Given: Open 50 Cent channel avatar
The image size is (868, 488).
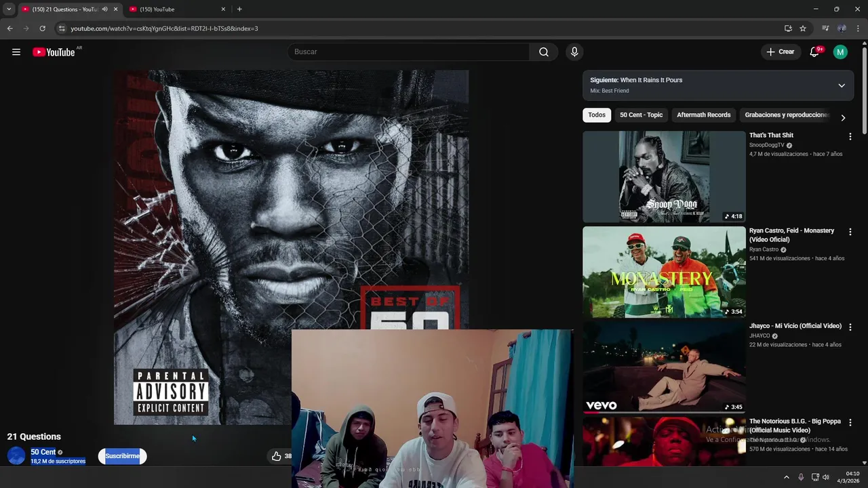Looking at the screenshot, I should pos(16,456).
